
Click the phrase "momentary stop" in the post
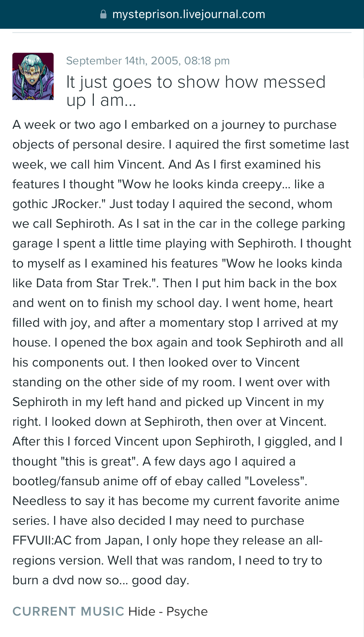point(206,323)
